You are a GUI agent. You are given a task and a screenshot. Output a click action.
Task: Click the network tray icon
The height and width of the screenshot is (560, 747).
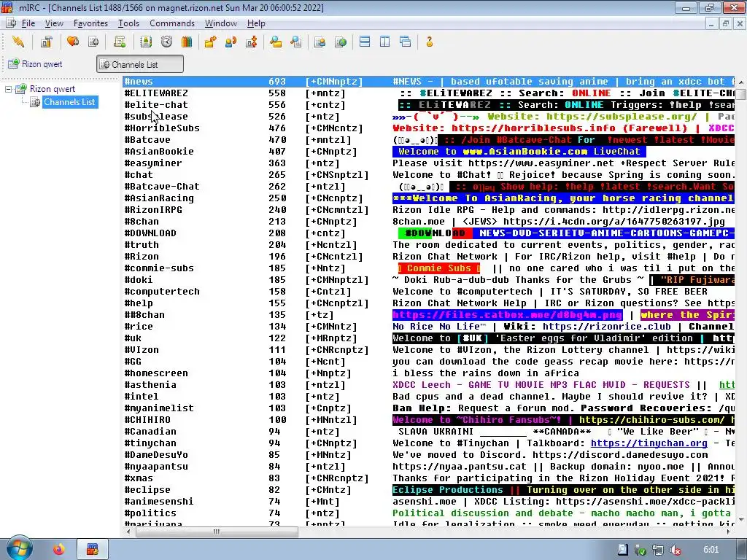click(657, 550)
